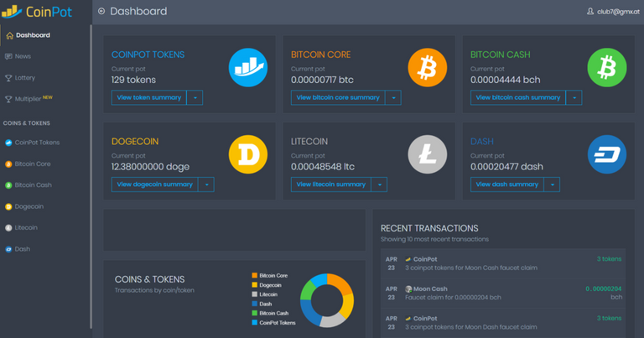644x338 pixels.
Task: Select Bitcoin Core in sidebar
Action: pyautogui.click(x=33, y=164)
